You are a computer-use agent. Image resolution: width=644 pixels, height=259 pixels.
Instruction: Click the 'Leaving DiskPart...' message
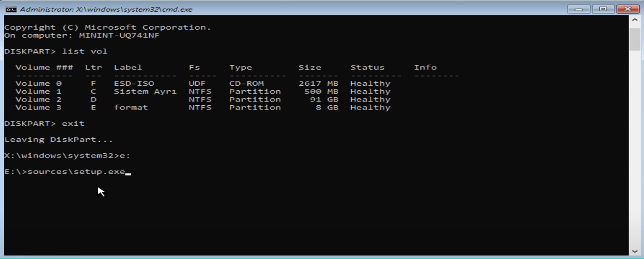[x=58, y=139]
